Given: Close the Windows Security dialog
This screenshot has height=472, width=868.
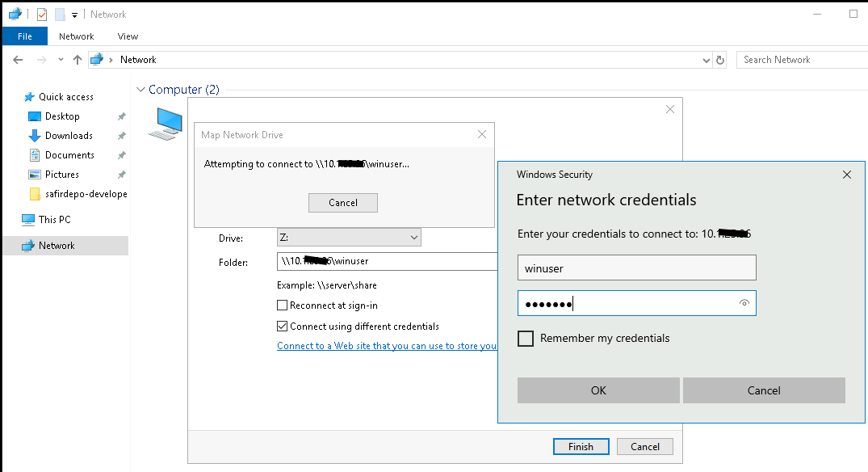Looking at the screenshot, I should tap(846, 175).
